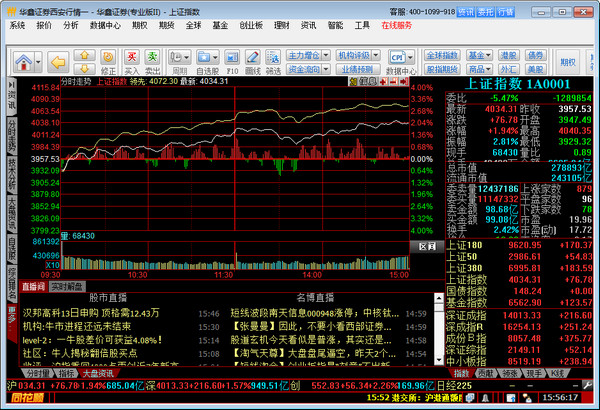Image resolution: width=600 pixels, height=410 pixels.
Task: Click the 资金流向 button
Action: tap(304, 69)
